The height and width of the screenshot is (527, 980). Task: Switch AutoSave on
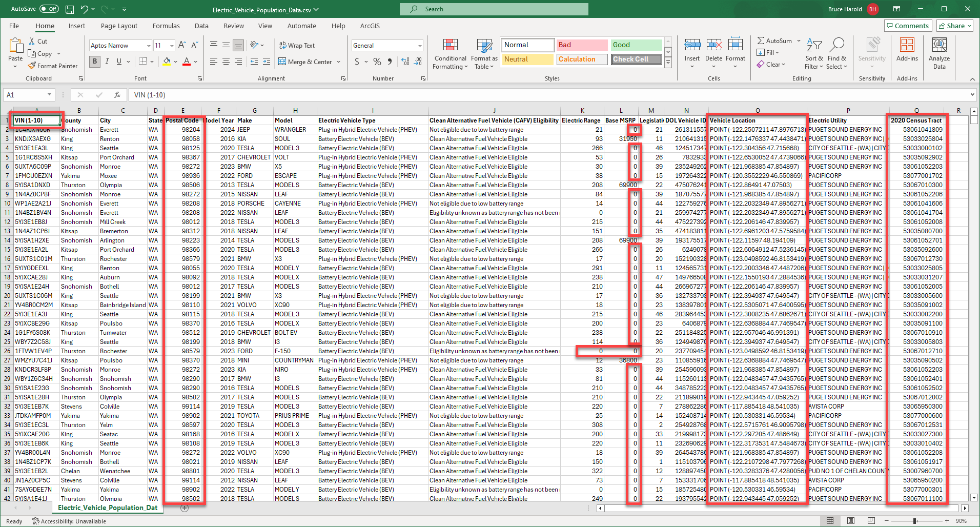49,8
